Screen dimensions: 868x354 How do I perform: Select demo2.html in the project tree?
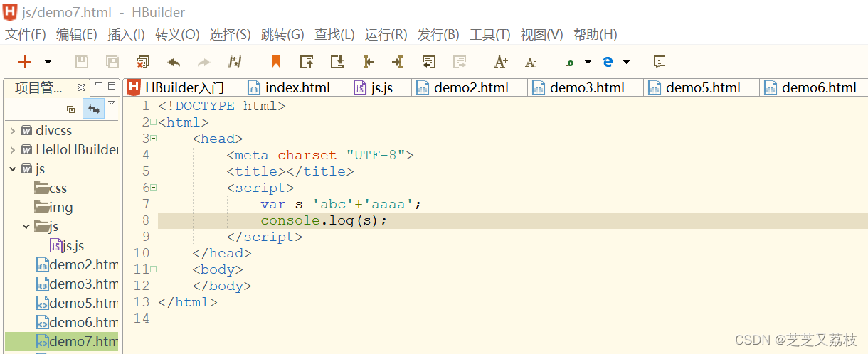point(77,265)
